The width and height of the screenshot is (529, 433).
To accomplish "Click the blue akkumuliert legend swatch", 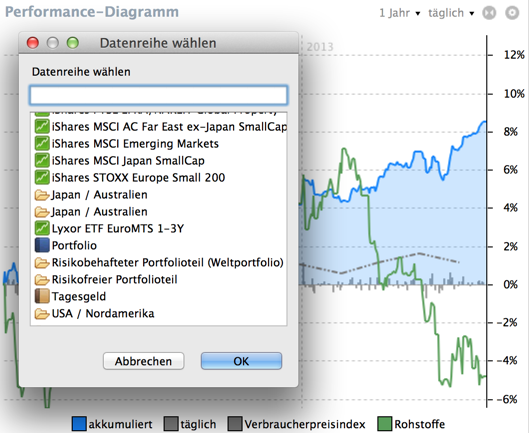I will (79, 424).
